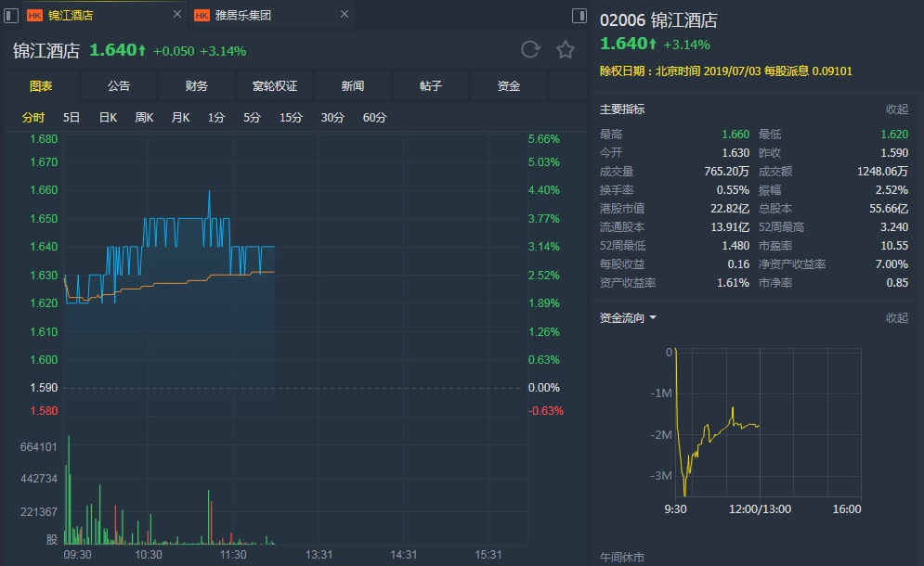Collapse the 资金流向 section
The width and height of the screenshot is (924, 566).
tap(897, 318)
